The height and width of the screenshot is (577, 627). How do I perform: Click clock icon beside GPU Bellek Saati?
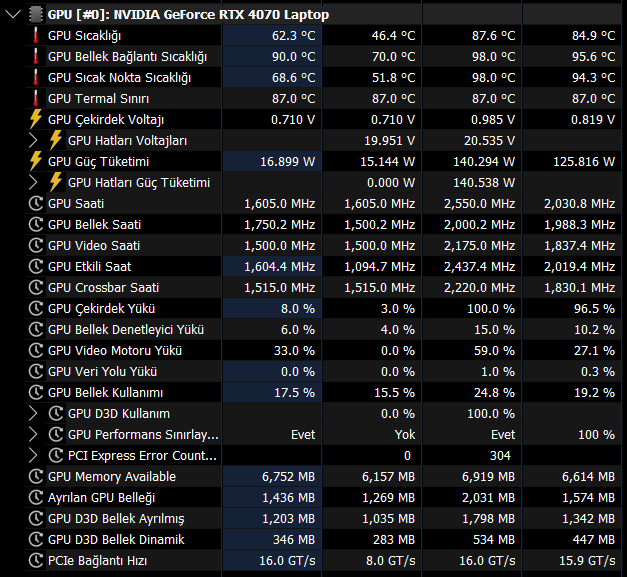tap(36, 224)
